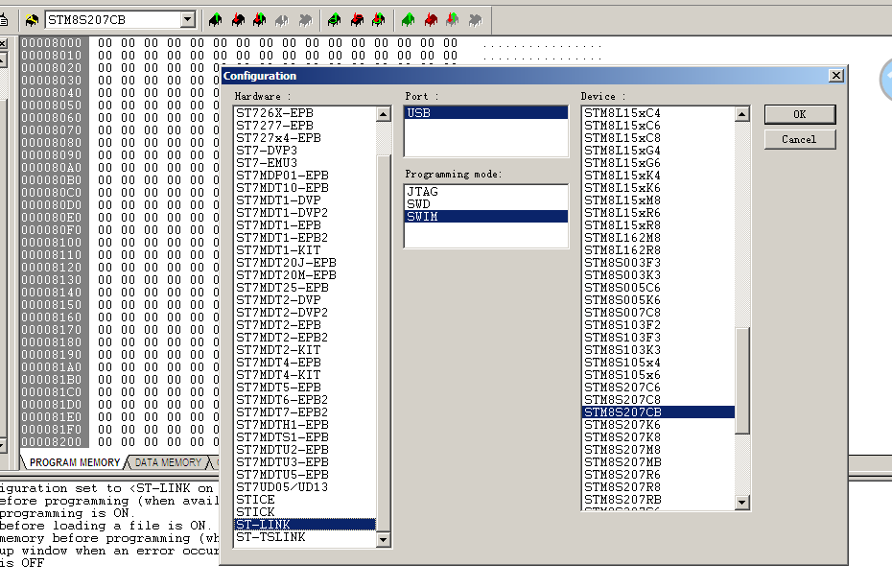Click address 00008200 in the memory view

point(52,442)
